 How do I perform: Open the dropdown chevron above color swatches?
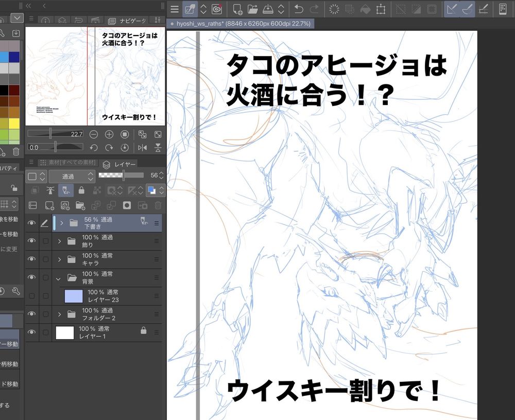click(x=17, y=17)
